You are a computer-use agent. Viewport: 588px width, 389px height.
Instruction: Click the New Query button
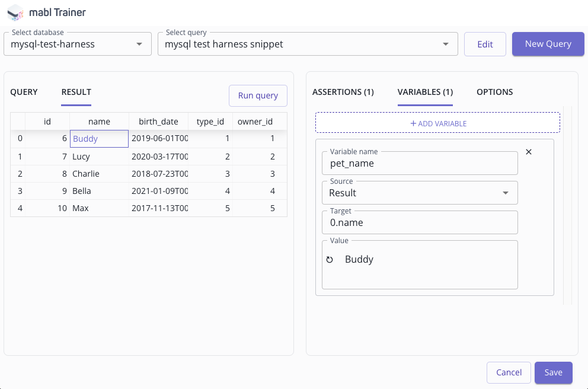[x=548, y=44]
